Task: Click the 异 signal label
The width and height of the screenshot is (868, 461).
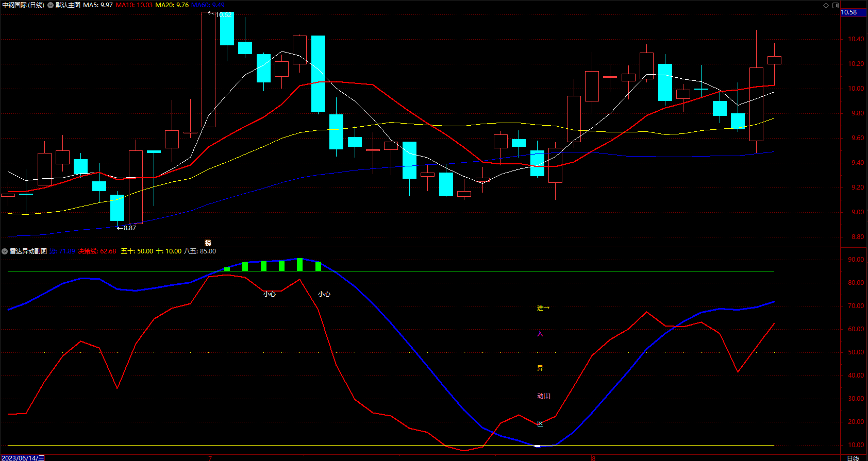Action: tap(540, 368)
